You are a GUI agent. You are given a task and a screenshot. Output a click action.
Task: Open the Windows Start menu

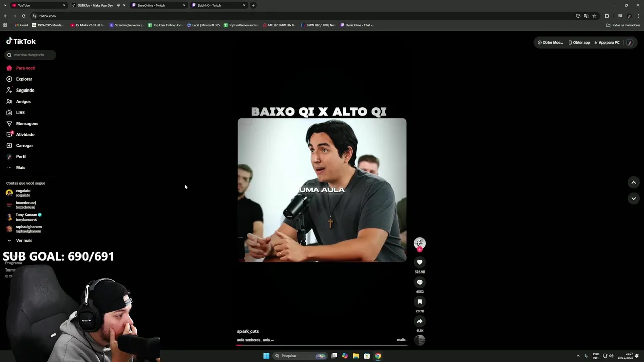coord(266,356)
